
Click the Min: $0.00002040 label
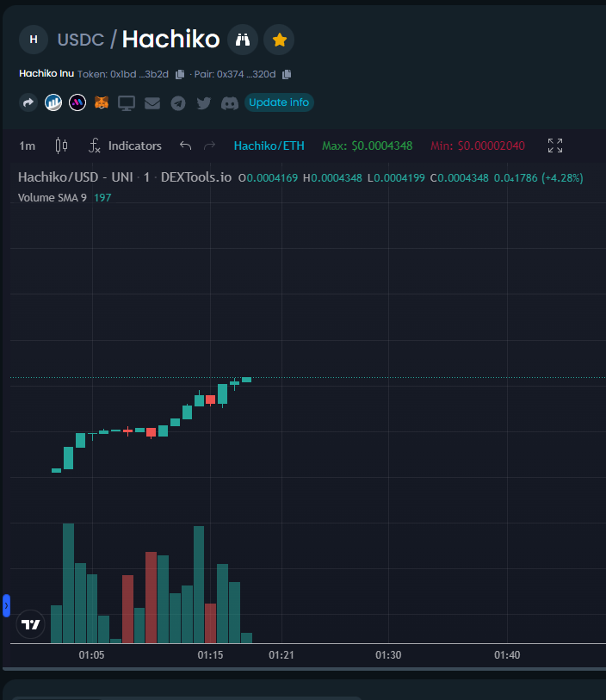478,146
